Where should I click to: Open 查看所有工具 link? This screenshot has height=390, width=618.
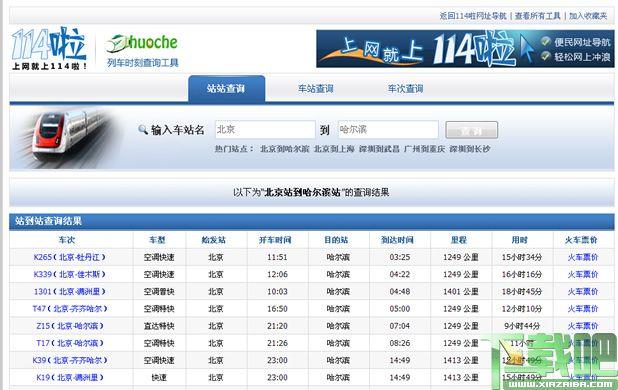click(538, 16)
